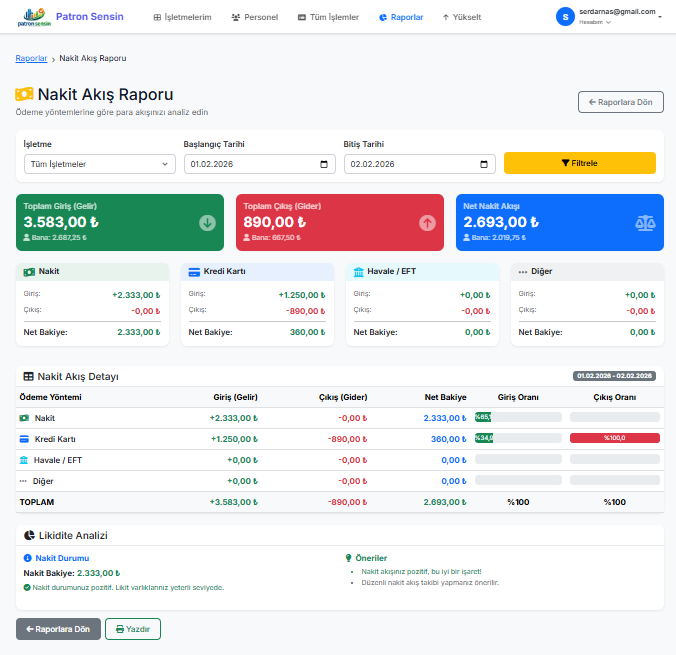Click the down arrow icon on Toplam Giriş card
676x655 pixels.
[x=207, y=223]
